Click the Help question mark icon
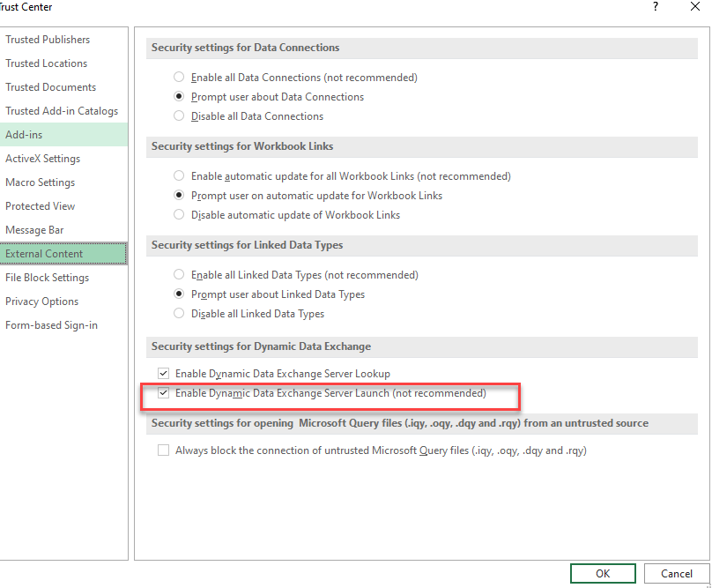This screenshot has width=712, height=588. click(x=655, y=7)
